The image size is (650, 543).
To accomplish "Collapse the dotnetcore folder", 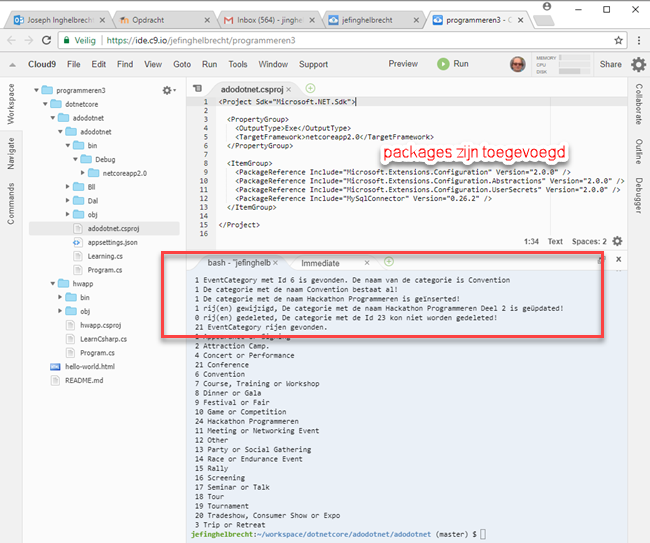I will (45, 104).
